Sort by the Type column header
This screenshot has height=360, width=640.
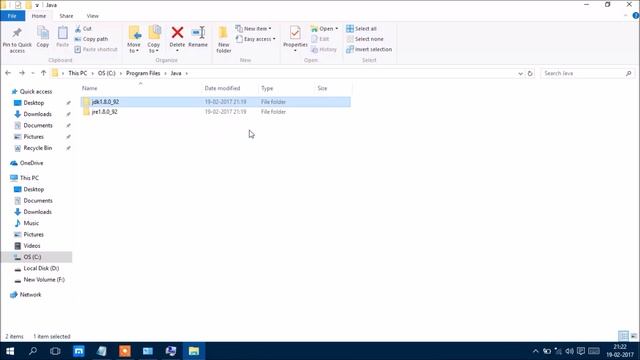[267, 88]
